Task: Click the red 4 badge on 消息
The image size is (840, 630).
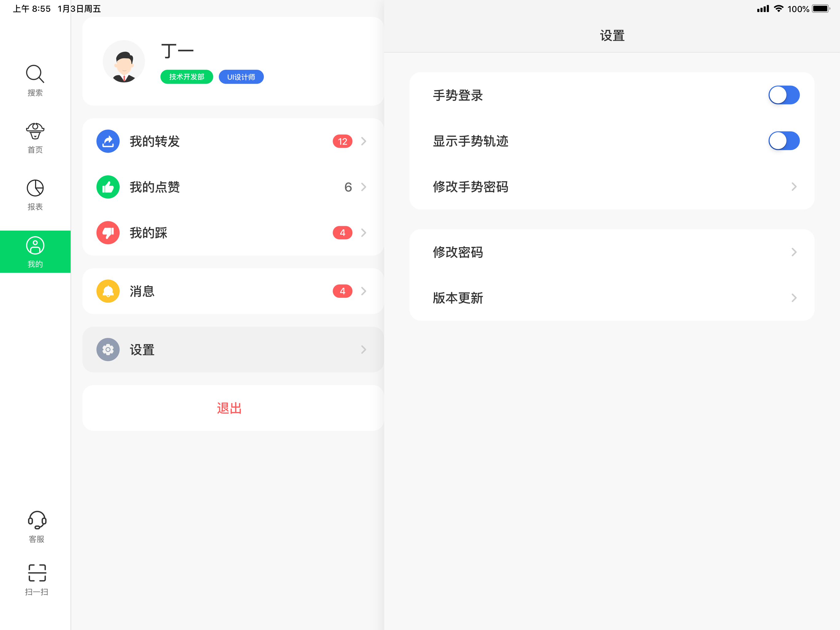Action: pos(343,291)
